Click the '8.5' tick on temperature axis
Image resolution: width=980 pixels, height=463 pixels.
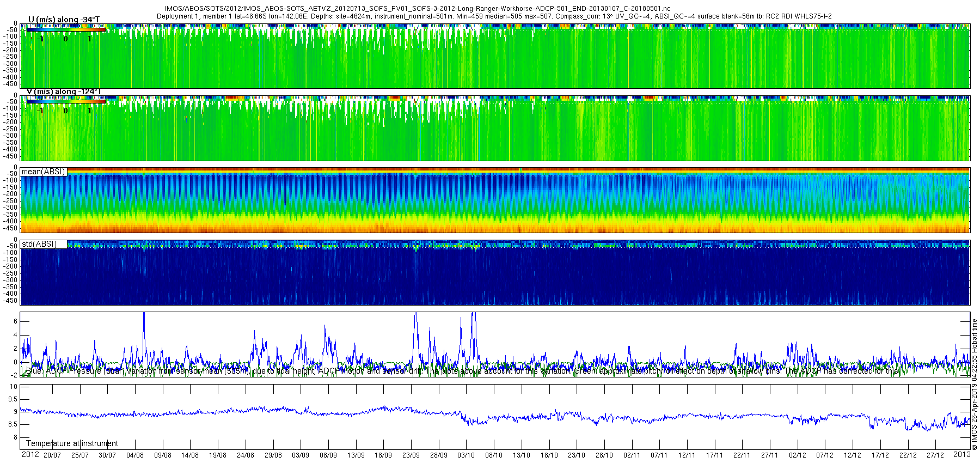[14, 424]
